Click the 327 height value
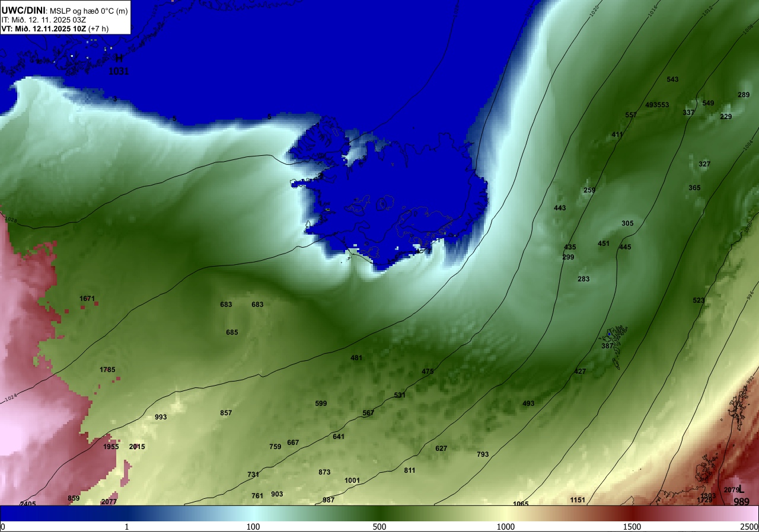This screenshot has height=532, width=759. click(x=704, y=164)
